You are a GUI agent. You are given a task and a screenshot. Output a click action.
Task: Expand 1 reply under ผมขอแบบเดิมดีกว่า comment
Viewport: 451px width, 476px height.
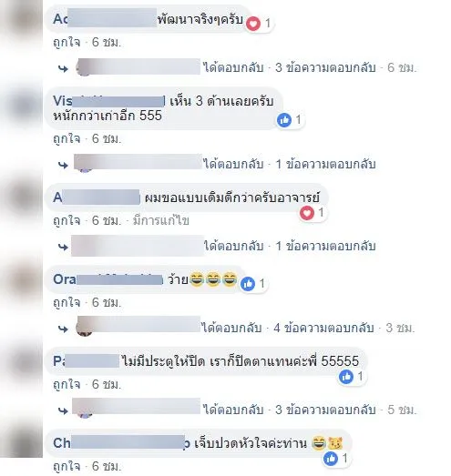[x=325, y=246]
